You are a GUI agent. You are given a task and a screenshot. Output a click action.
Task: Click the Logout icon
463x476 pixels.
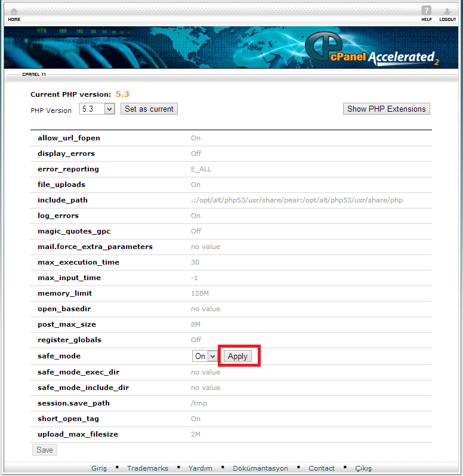pyautogui.click(x=447, y=13)
